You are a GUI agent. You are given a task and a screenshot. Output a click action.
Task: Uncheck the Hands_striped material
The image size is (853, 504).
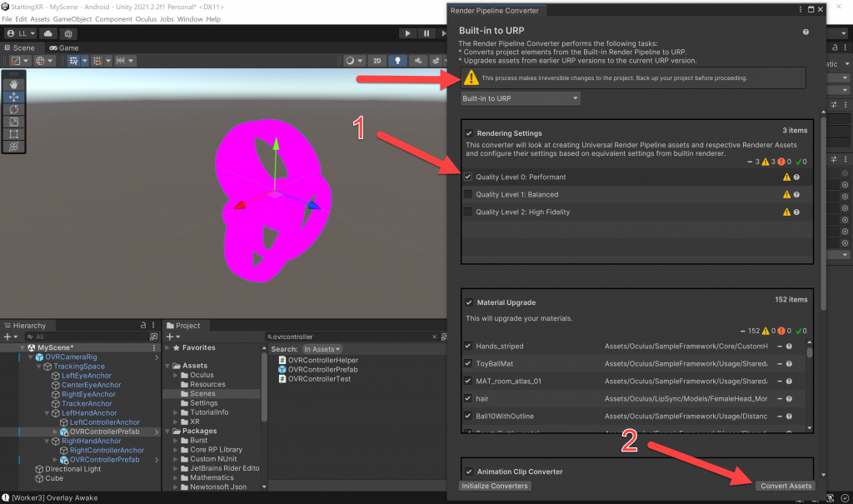coord(468,347)
